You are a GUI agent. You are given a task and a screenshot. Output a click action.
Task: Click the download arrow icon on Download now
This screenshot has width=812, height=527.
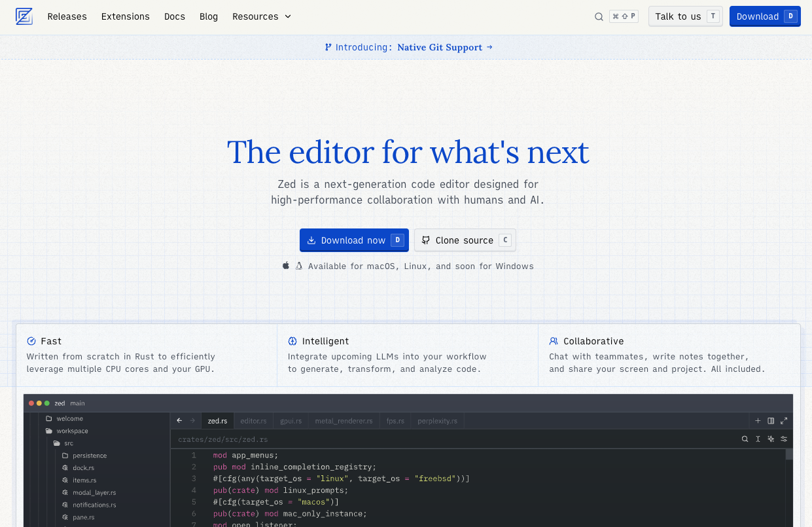tap(311, 240)
